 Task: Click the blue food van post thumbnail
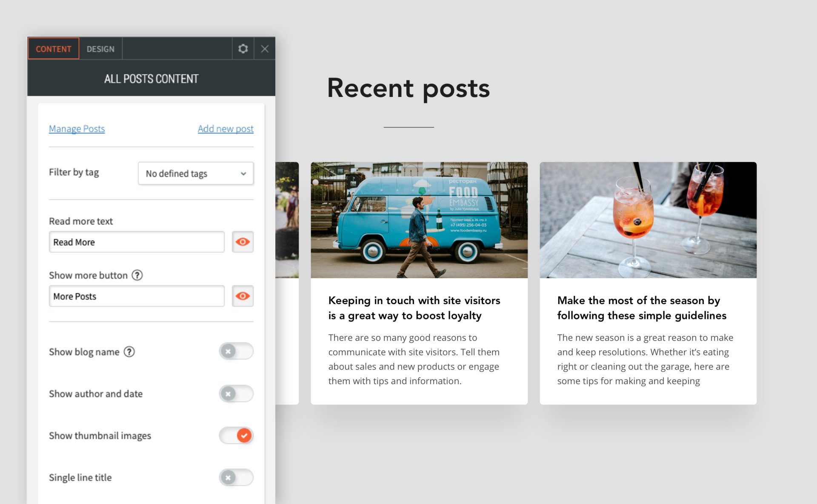point(419,220)
